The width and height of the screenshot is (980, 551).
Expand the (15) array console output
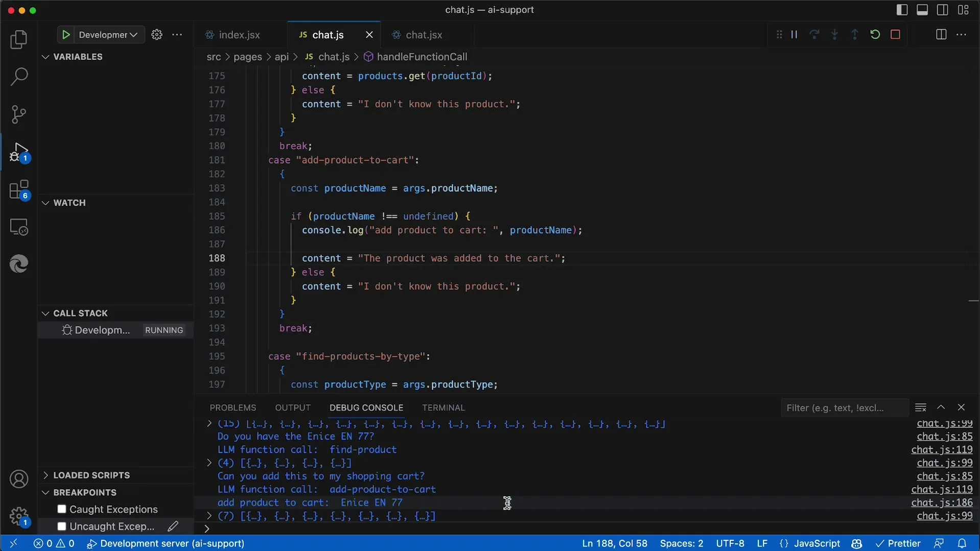pos(209,424)
